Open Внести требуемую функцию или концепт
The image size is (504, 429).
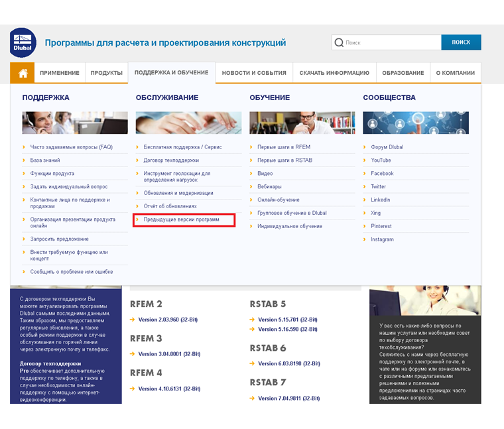coord(69,255)
